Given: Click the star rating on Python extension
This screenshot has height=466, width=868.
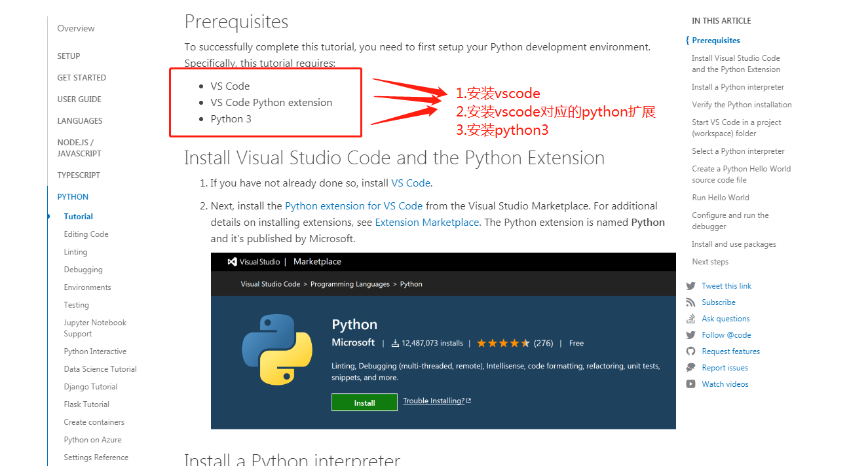Looking at the screenshot, I should click(x=503, y=343).
